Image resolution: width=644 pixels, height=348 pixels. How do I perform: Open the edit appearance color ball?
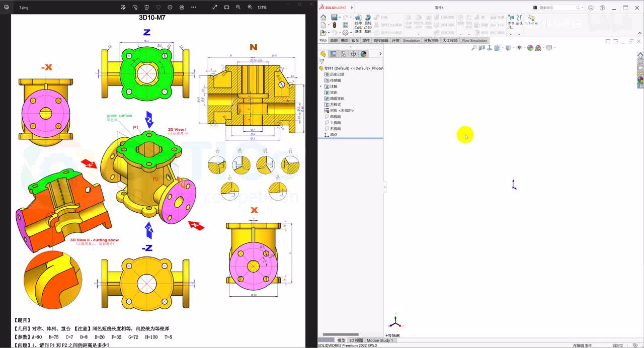pyautogui.click(x=530, y=48)
